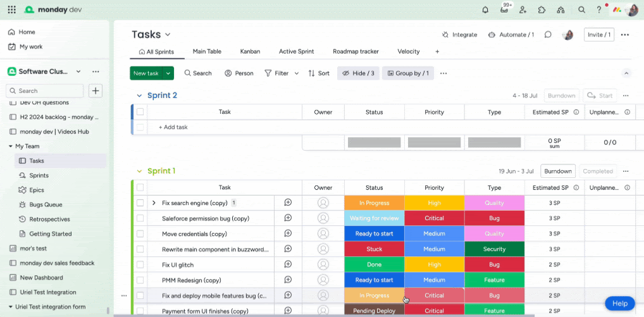Check the Fix UI glitch row checkbox

(140, 265)
